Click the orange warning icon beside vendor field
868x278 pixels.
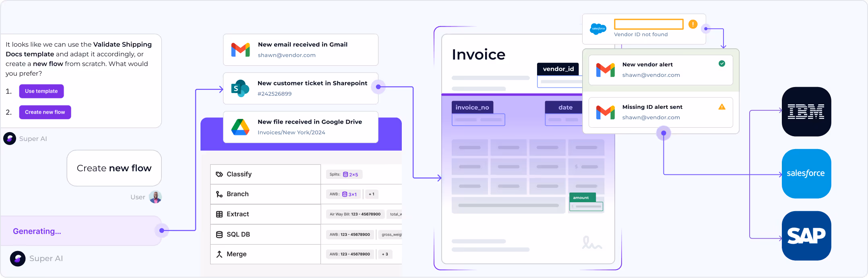[x=693, y=24]
